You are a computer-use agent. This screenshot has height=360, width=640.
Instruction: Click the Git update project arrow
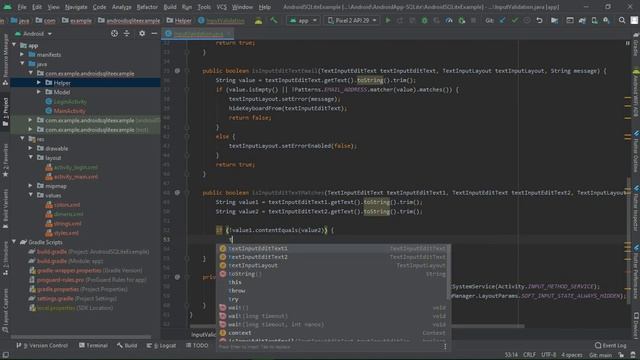point(502,20)
